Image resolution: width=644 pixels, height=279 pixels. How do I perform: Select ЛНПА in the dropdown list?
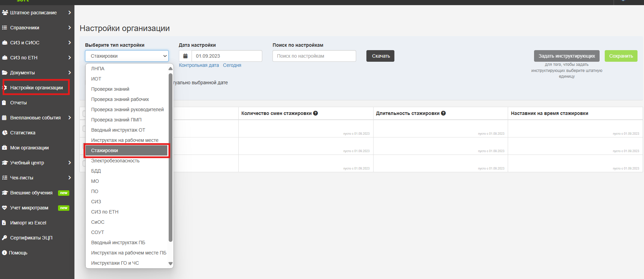(127, 69)
